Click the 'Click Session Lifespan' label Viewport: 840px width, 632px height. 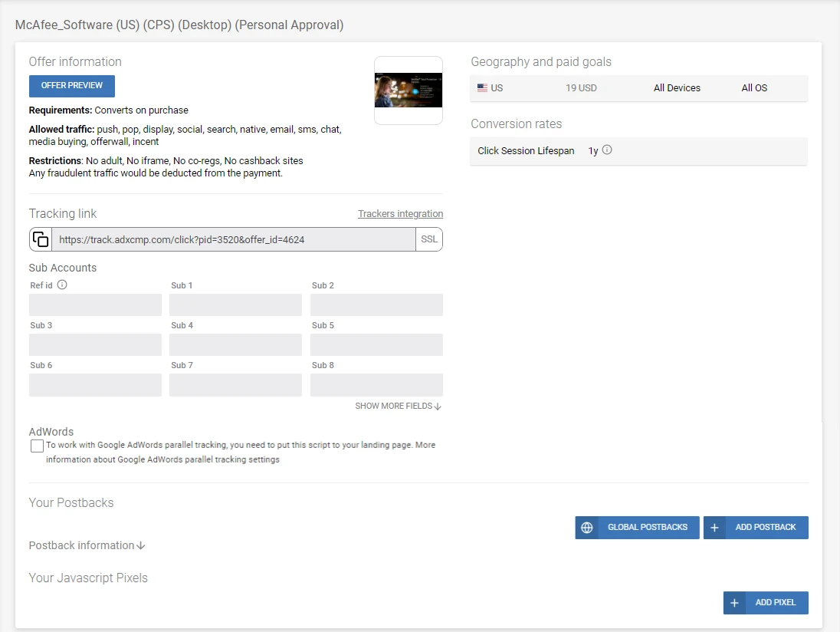coord(526,150)
